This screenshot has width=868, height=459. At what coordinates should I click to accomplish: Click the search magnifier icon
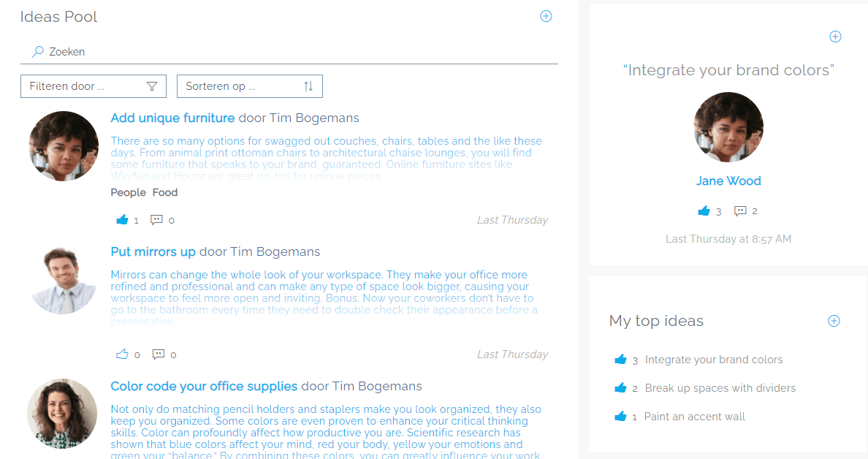click(37, 52)
